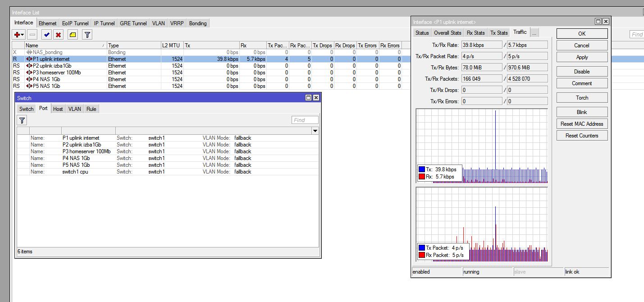Click the bonding icon of NAS_bonding row
The image size is (644, 302).
click(29, 52)
